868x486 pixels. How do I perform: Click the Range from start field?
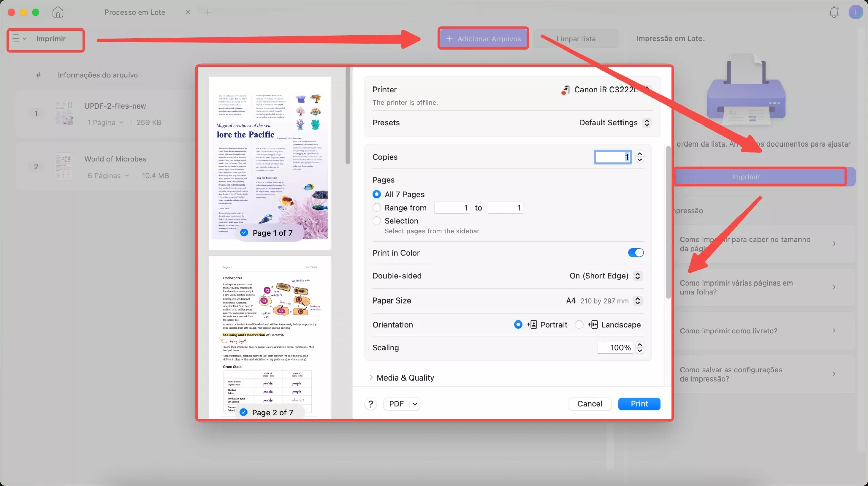(x=452, y=208)
